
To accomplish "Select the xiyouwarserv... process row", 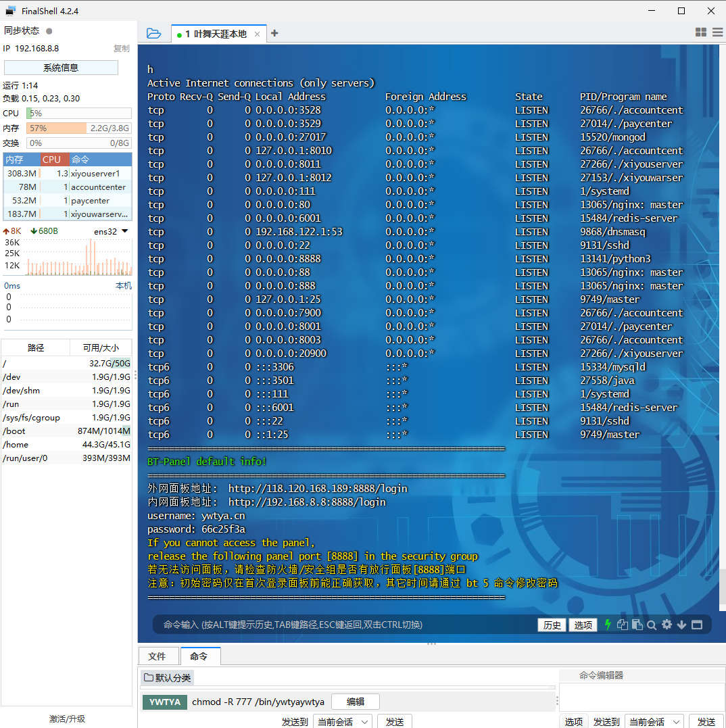I will (x=68, y=214).
